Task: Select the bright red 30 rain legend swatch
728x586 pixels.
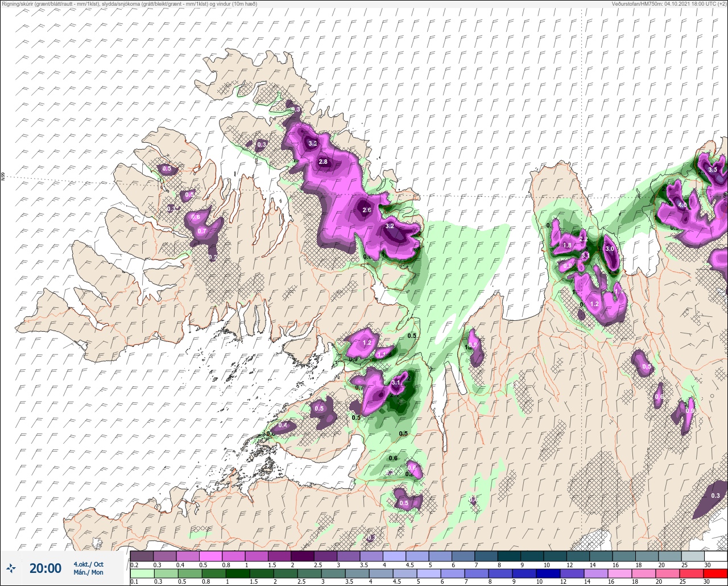Action: click(715, 574)
